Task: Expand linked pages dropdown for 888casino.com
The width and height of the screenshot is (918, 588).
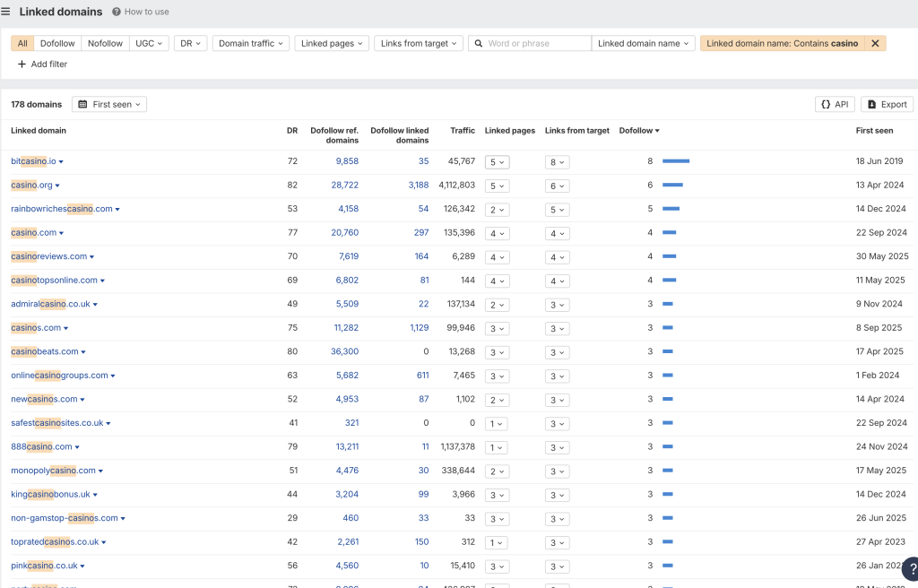Action: [497, 447]
